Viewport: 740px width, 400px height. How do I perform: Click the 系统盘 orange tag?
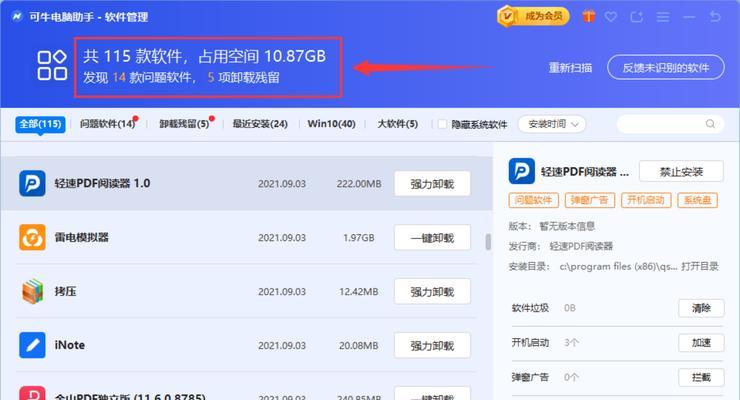(x=697, y=200)
